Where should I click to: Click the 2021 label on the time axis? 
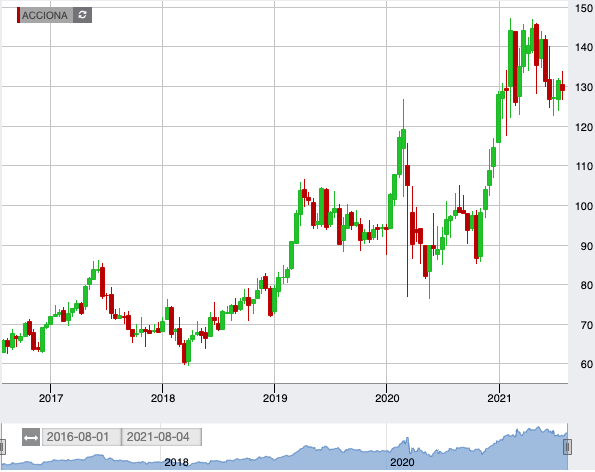click(x=499, y=398)
